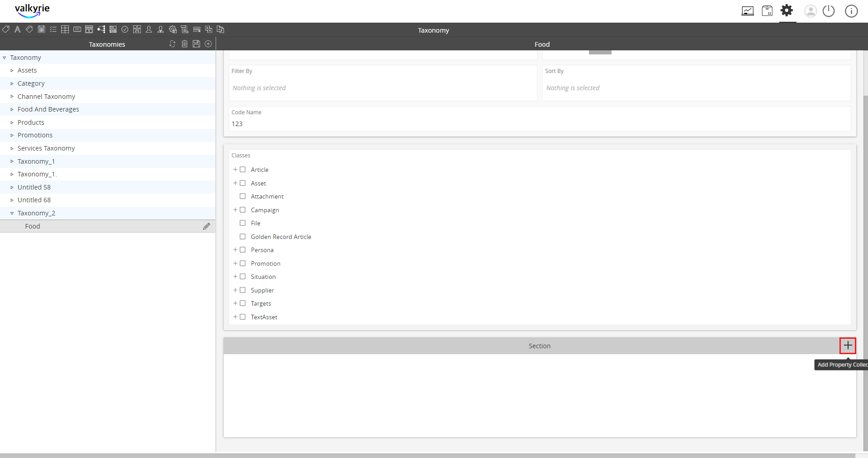Check the Golden Record Article checkbox
Image resolution: width=868 pixels, height=458 pixels.
[243, 237]
